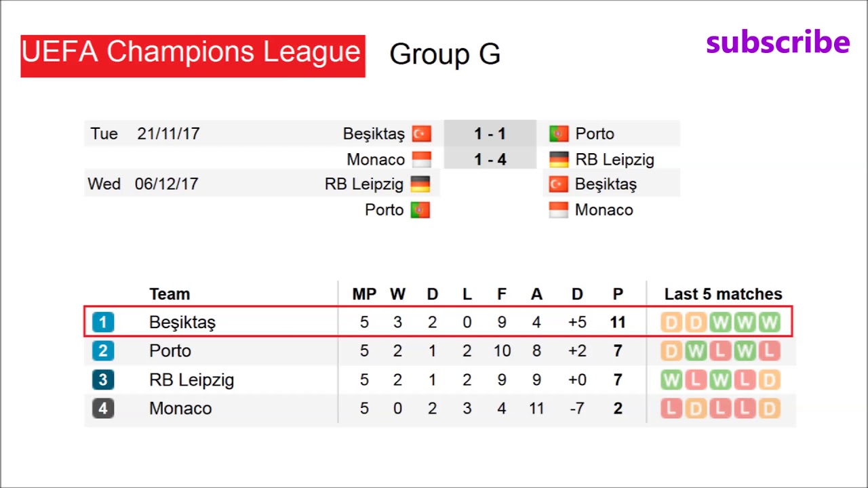Click the Monaco team name in standings
The height and width of the screenshot is (488, 868).
[x=180, y=409]
